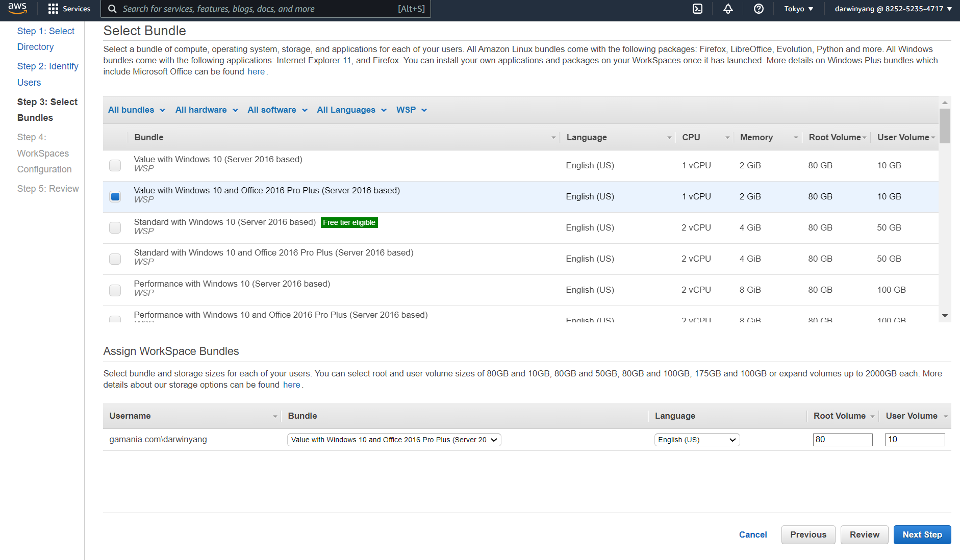Screen dimensions: 960x560
Task: Open the notifications bell
Action: click(x=728, y=9)
